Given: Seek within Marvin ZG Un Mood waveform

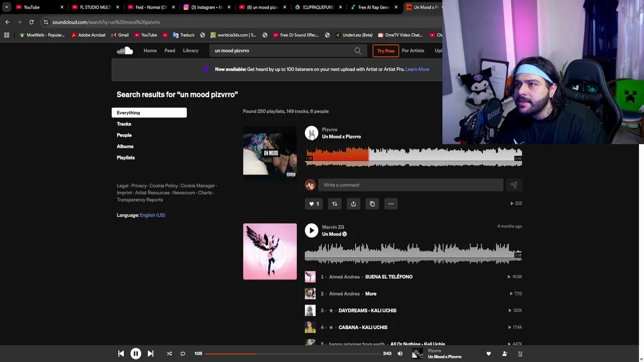Looking at the screenshot, I should [414, 253].
